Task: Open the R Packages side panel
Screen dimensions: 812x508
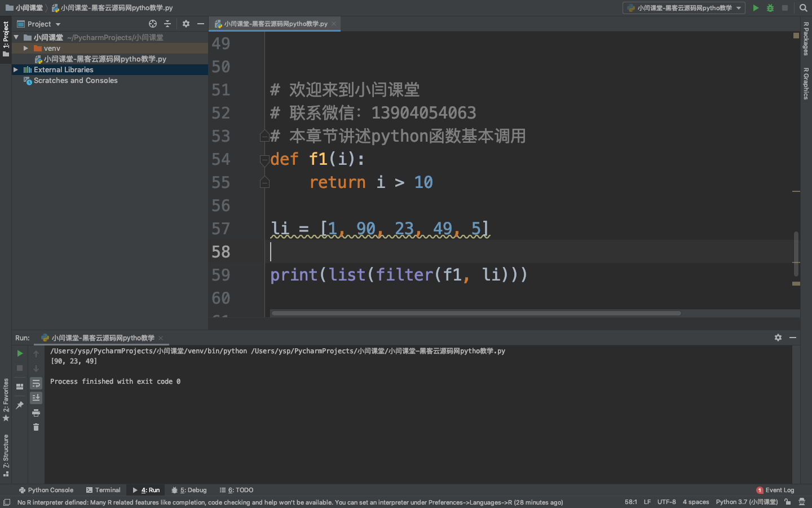Action: point(806,38)
